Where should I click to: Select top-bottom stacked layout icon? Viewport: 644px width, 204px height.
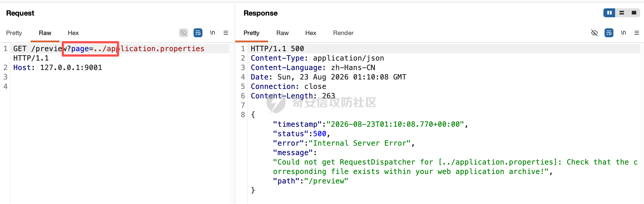(x=622, y=13)
